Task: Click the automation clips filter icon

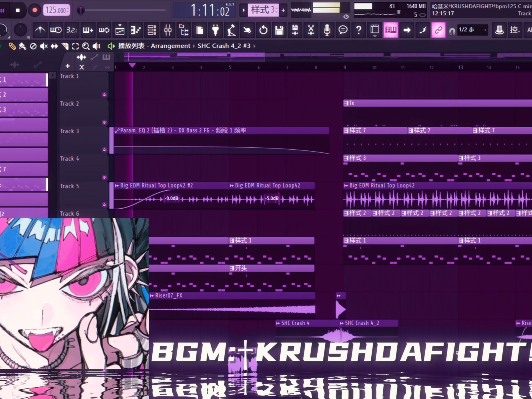Action: pyautogui.click(x=94, y=57)
